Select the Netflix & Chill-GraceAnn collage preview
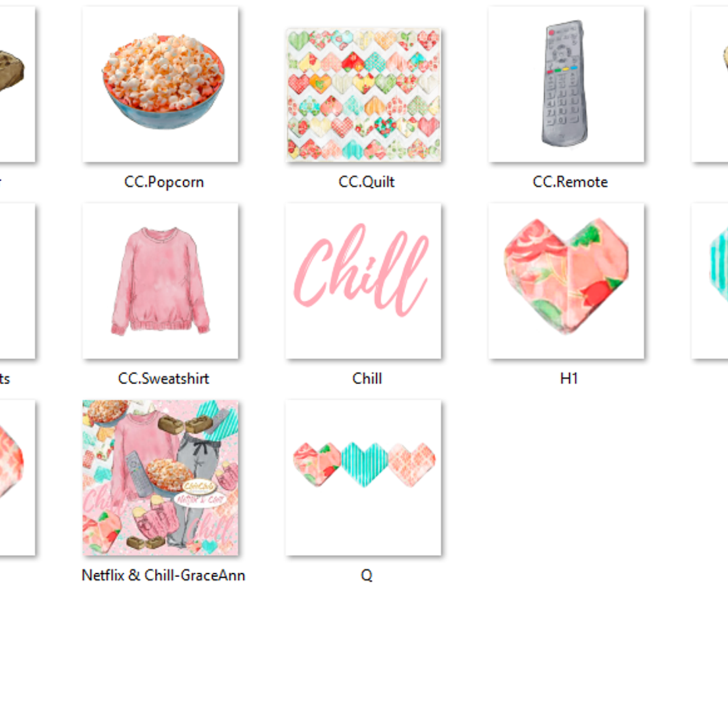Screen dimensions: 728x728 click(x=160, y=478)
